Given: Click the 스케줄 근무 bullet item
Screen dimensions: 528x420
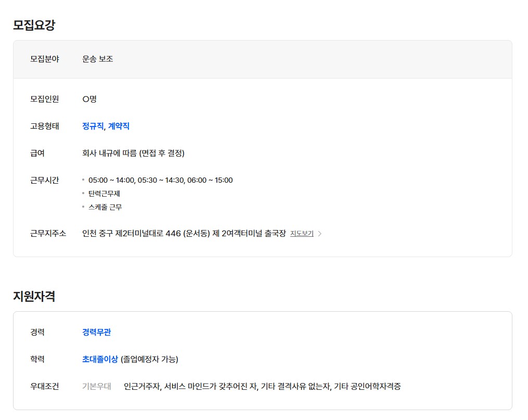Looking at the screenshot, I should [105, 207].
